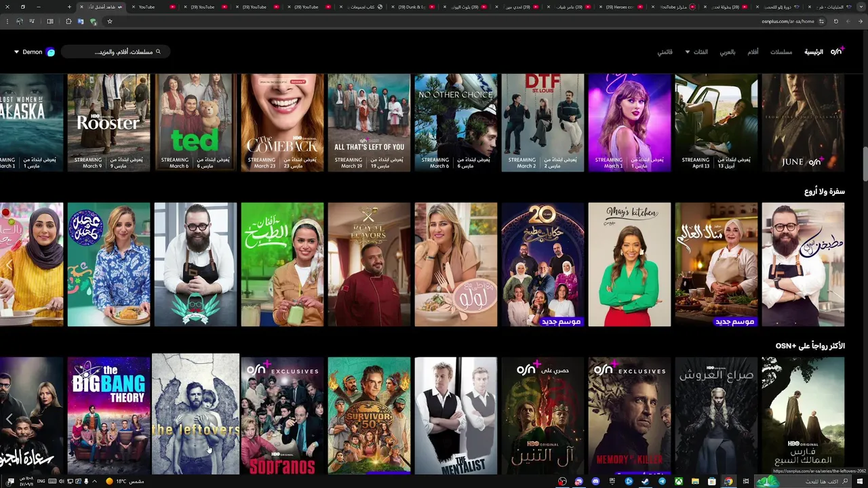Click the search magnifier icon

click(x=159, y=52)
